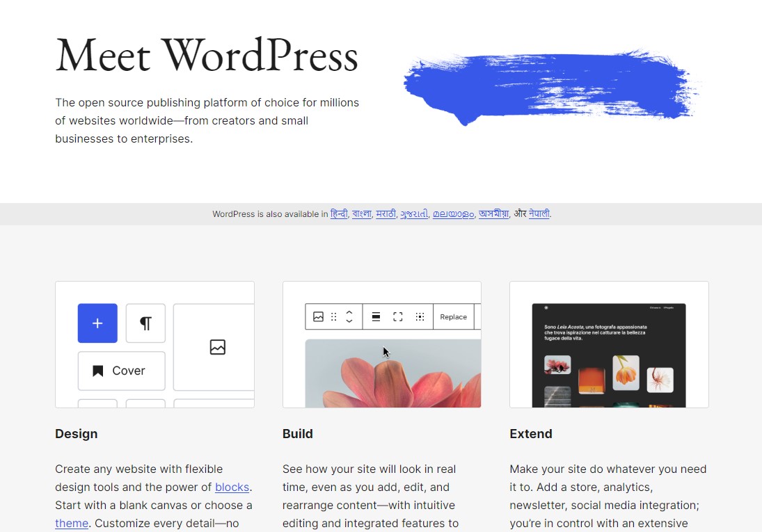Click the drag handle dots icon

click(x=334, y=317)
